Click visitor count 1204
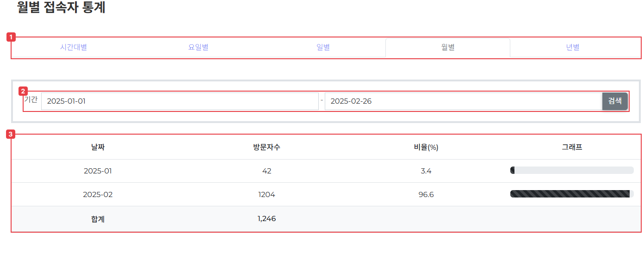The image size is (644, 253). coord(266,194)
